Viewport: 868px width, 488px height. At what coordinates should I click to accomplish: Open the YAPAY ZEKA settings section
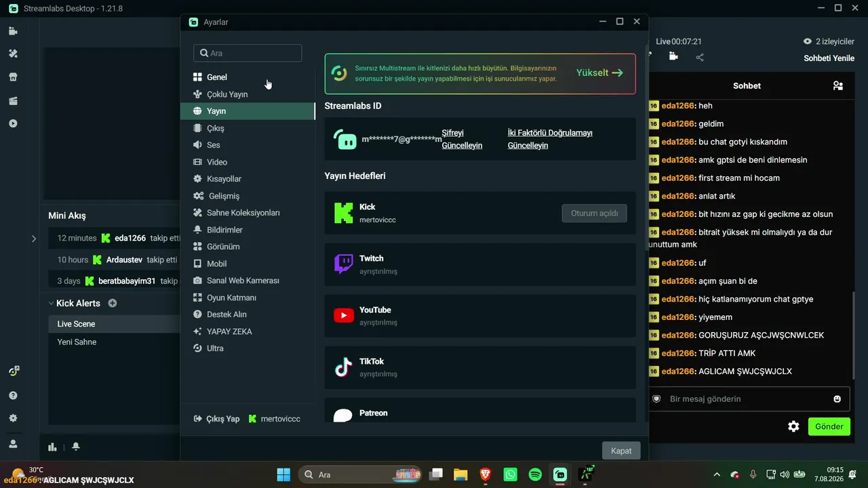(248, 331)
